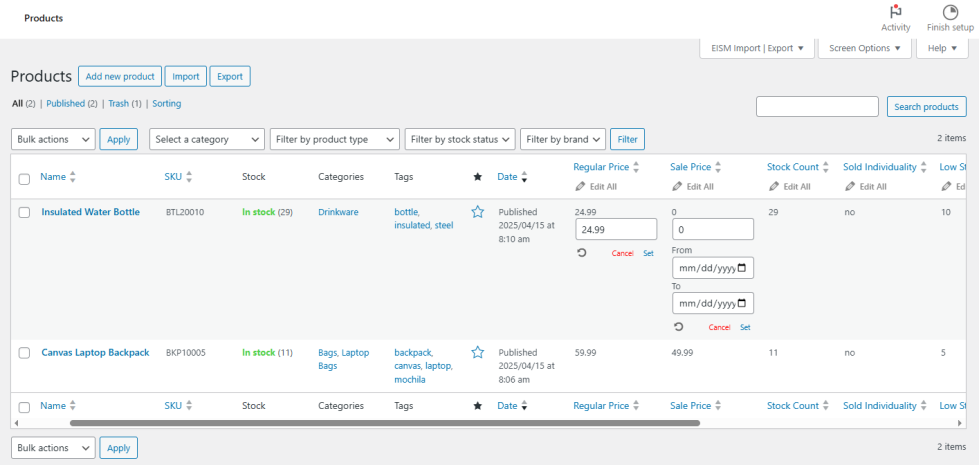Click the Finish setup progress icon

coord(949,13)
